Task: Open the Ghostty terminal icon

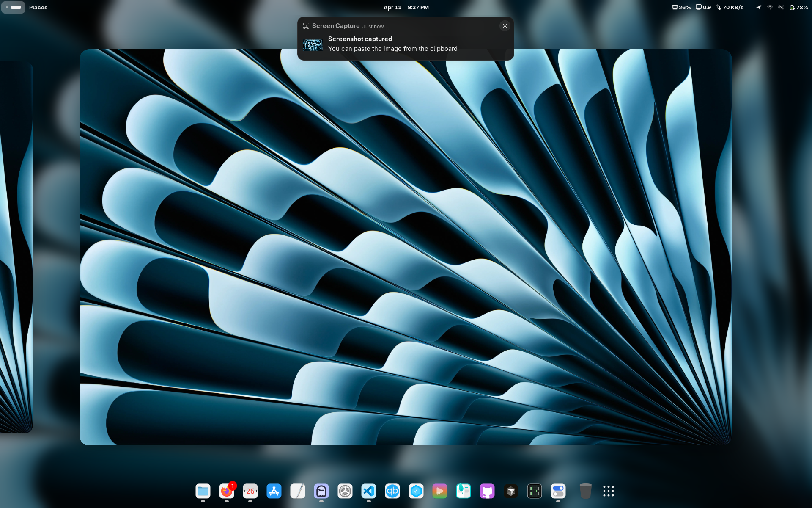Action: (x=321, y=491)
